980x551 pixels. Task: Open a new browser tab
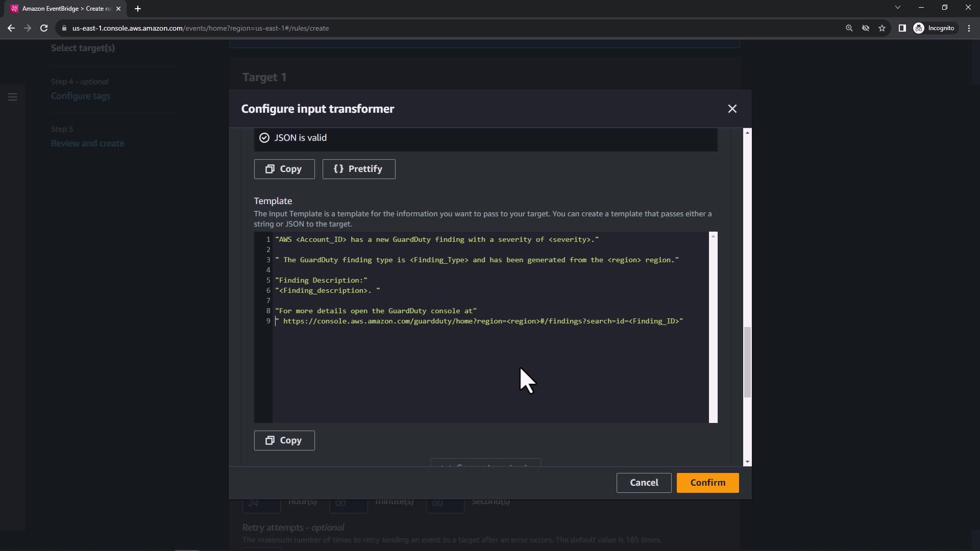137,9
